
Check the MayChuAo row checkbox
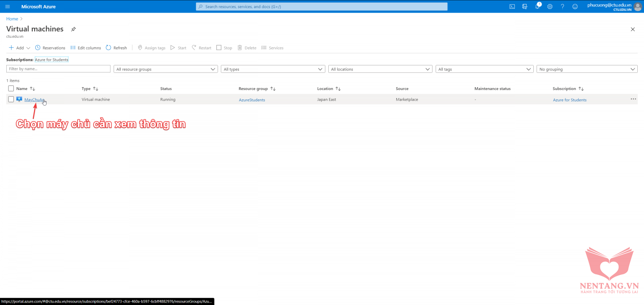click(11, 99)
